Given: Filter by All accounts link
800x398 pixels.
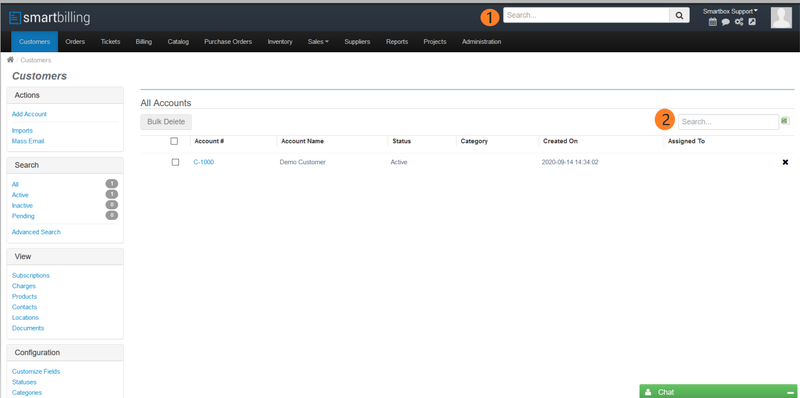Looking at the screenshot, I should click(x=15, y=184).
